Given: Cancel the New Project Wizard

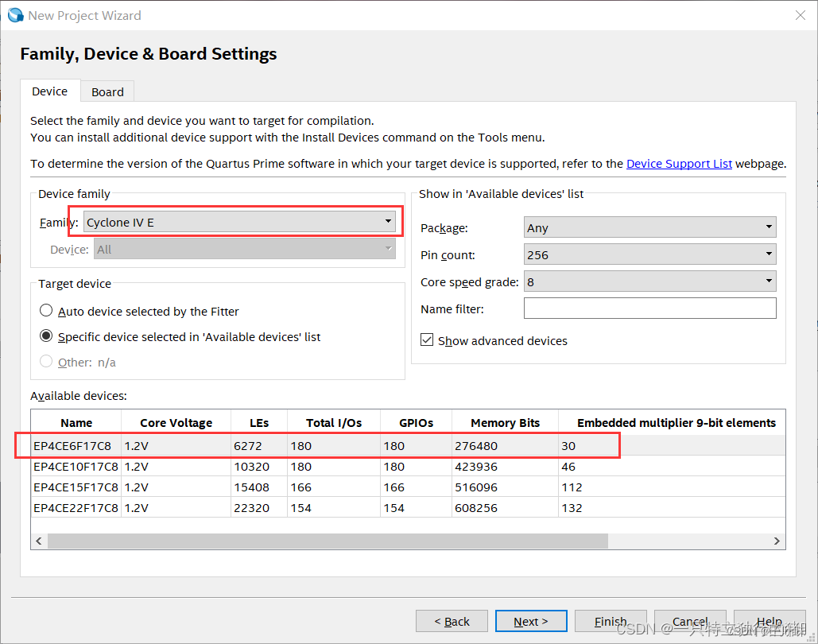Looking at the screenshot, I should (690, 621).
